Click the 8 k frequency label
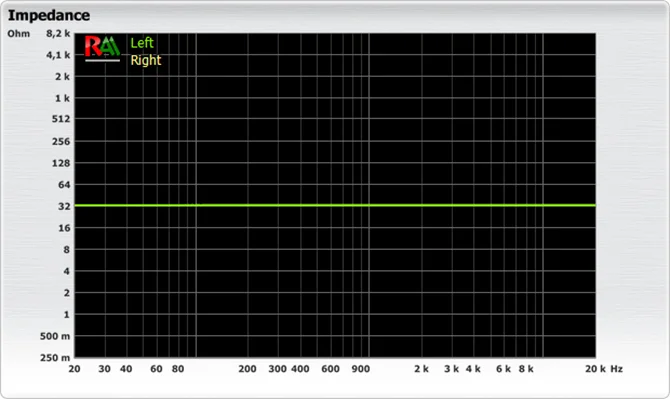 [x=526, y=369]
